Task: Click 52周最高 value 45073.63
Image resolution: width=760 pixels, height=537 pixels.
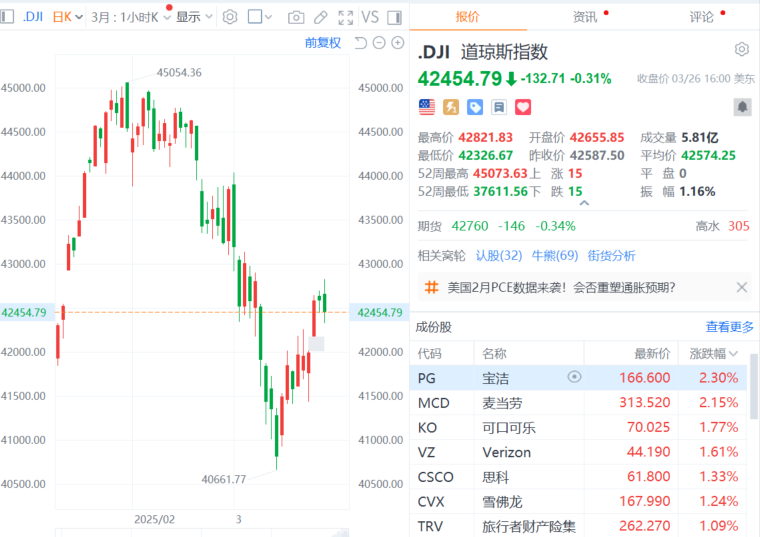Action: 500,173
